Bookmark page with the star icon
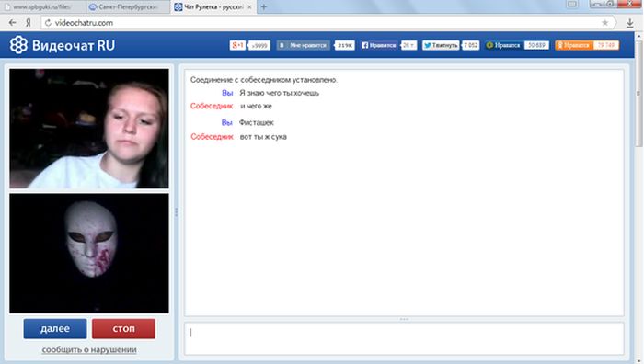 point(604,23)
